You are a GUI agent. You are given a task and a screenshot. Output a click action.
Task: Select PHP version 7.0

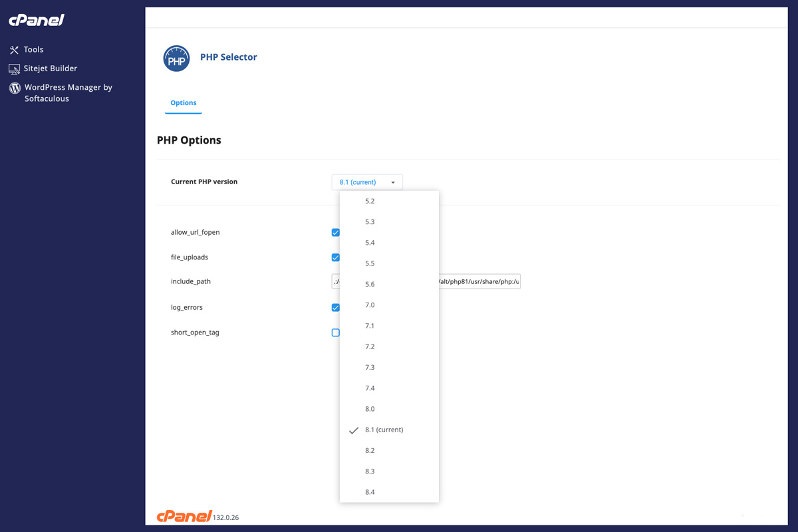[x=389, y=305]
